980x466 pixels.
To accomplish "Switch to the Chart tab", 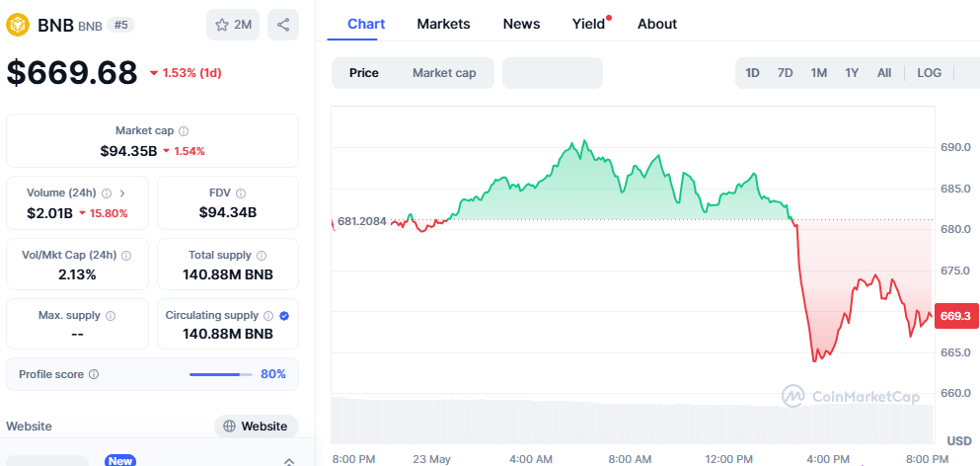I will [x=366, y=24].
